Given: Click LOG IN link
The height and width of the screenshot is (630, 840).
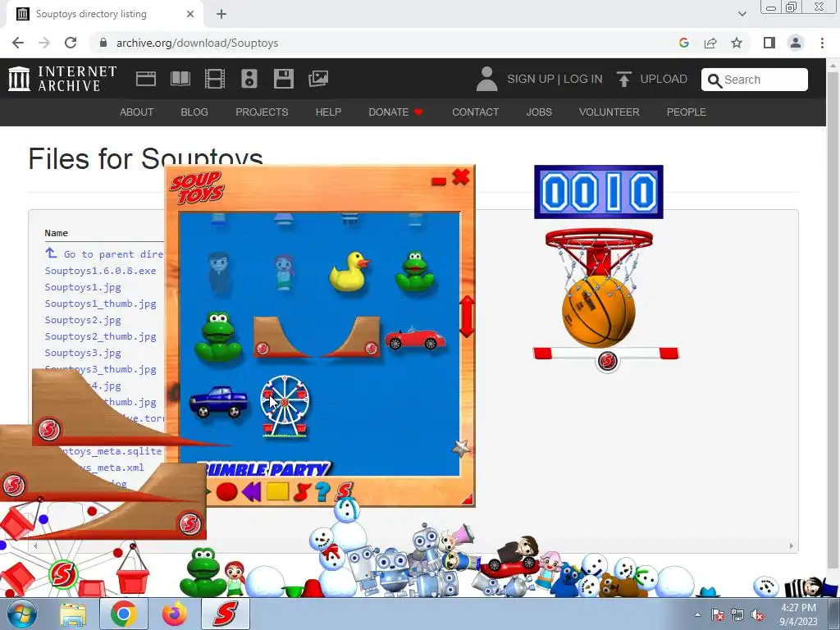Looking at the screenshot, I should (583, 79).
